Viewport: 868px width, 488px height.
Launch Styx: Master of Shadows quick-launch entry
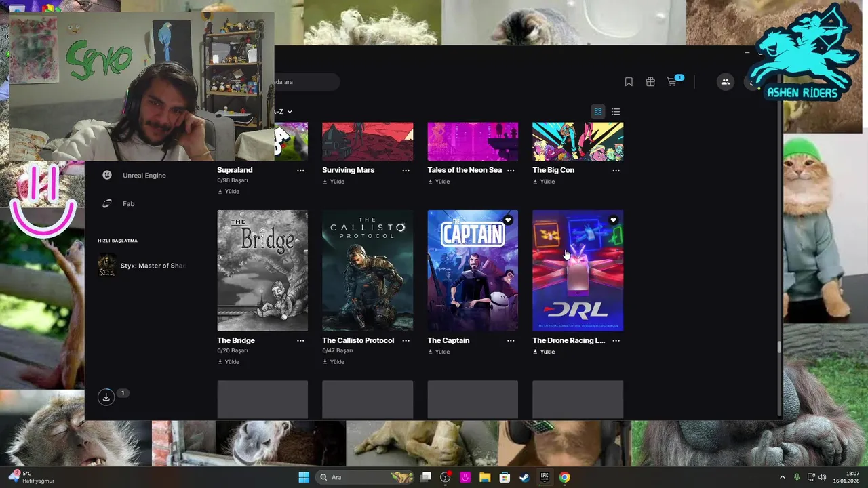pyautogui.click(x=142, y=266)
